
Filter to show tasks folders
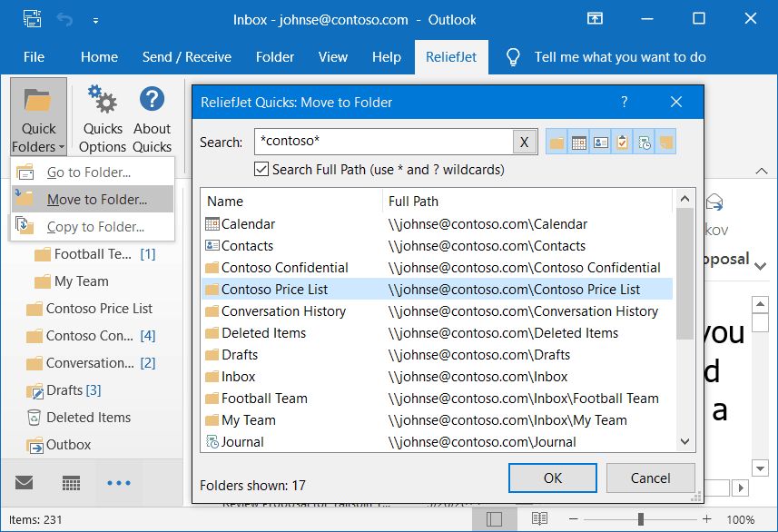tap(624, 141)
